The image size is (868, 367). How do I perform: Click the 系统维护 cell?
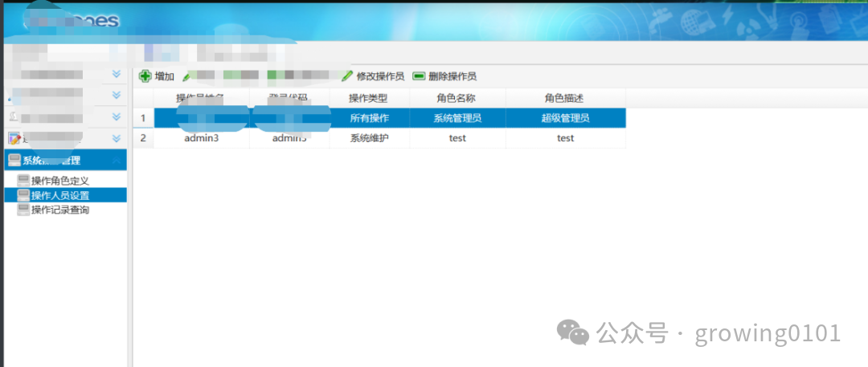tap(369, 138)
